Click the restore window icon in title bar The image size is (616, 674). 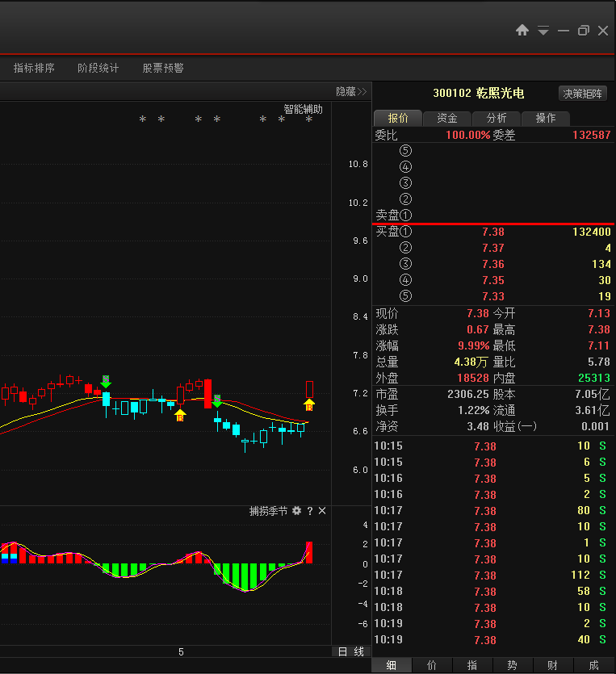click(583, 31)
